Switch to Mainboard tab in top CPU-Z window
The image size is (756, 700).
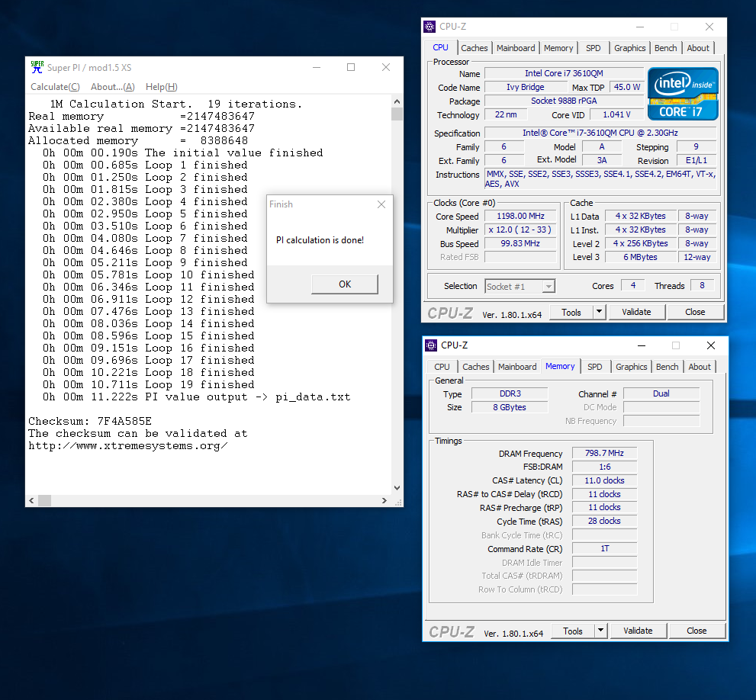pos(516,48)
